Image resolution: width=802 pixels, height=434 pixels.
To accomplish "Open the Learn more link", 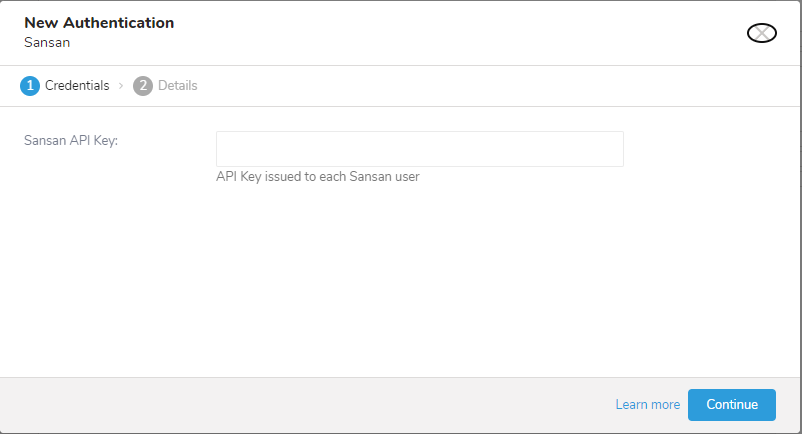I will pos(647,405).
